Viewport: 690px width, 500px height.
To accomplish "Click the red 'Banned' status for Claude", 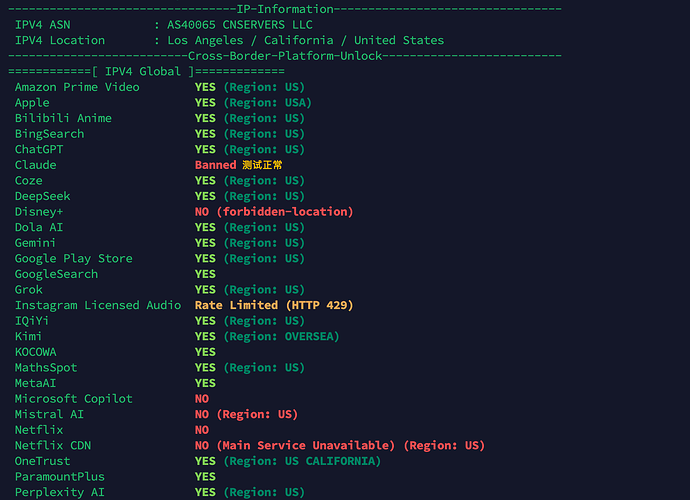I will 216,165.
